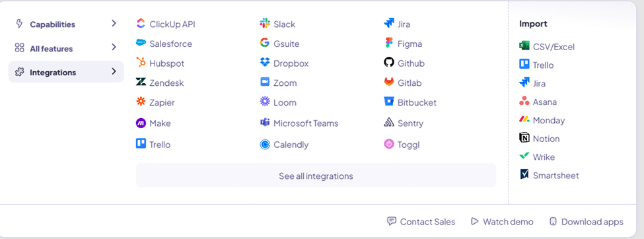
Task: Click the See all integrations button
Action: click(316, 176)
